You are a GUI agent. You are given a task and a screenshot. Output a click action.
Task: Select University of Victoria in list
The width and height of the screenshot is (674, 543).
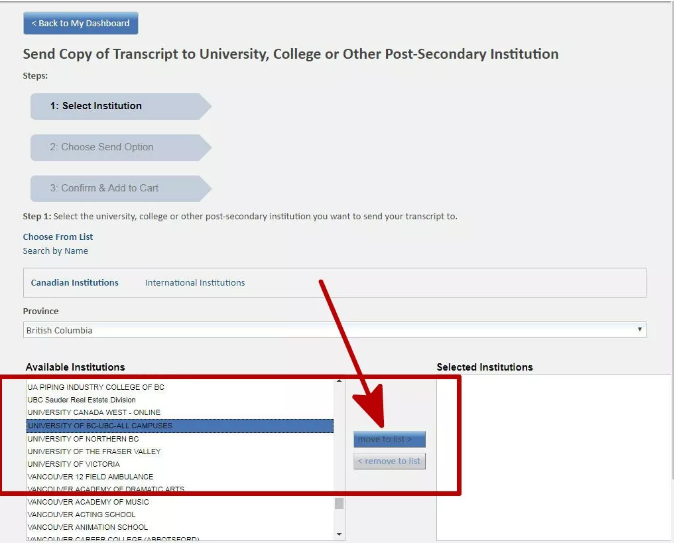pyautogui.click(x=73, y=464)
